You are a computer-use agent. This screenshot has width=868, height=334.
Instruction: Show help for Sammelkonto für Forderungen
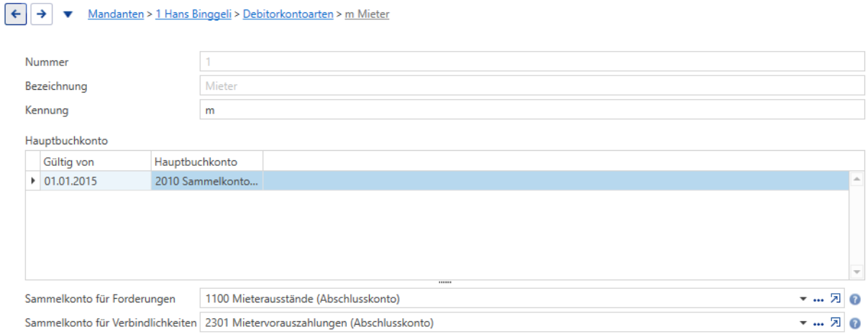tap(855, 300)
